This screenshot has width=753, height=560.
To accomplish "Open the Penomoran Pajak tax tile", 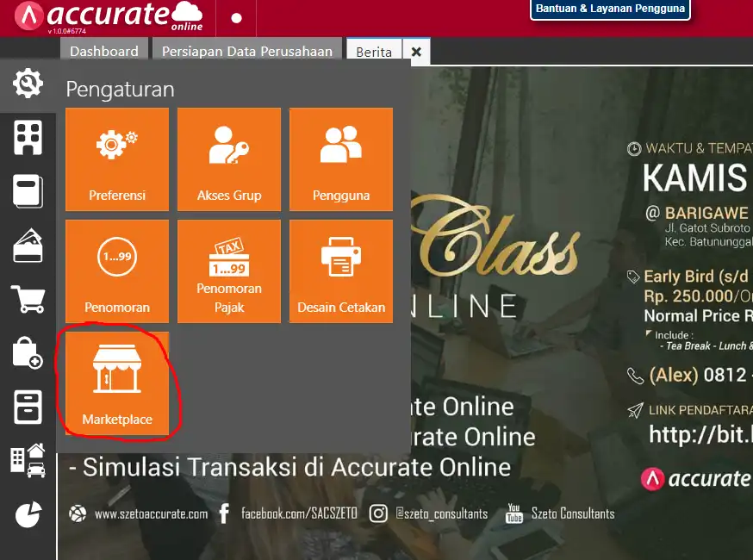I will coord(229,271).
